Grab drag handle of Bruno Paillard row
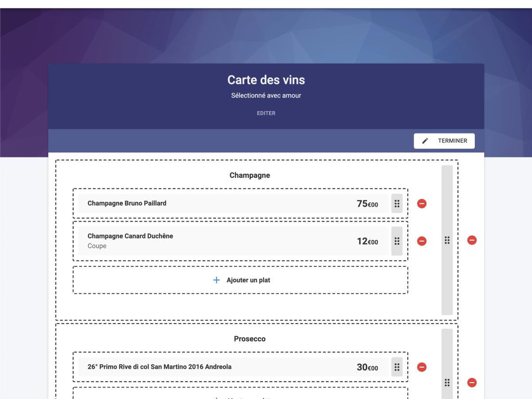 click(397, 203)
